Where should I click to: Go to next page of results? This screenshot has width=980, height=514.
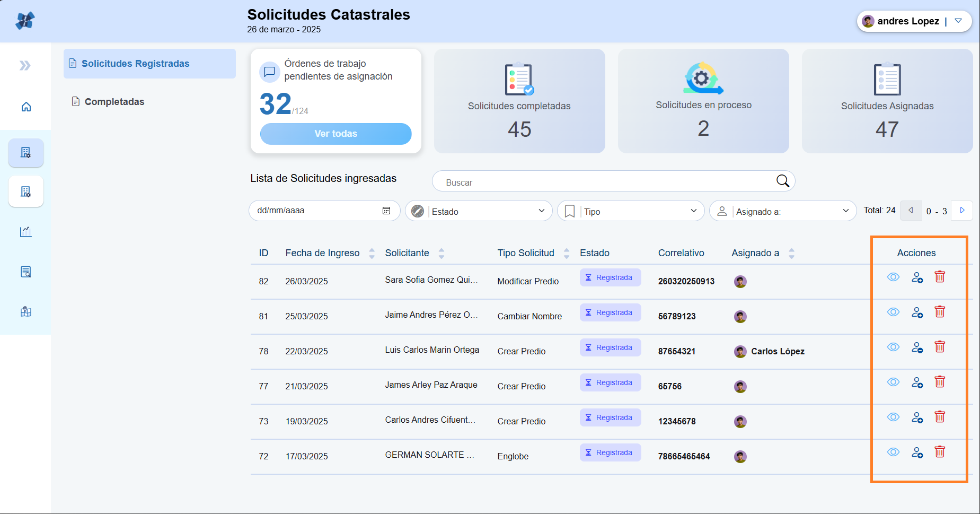[962, 211]
